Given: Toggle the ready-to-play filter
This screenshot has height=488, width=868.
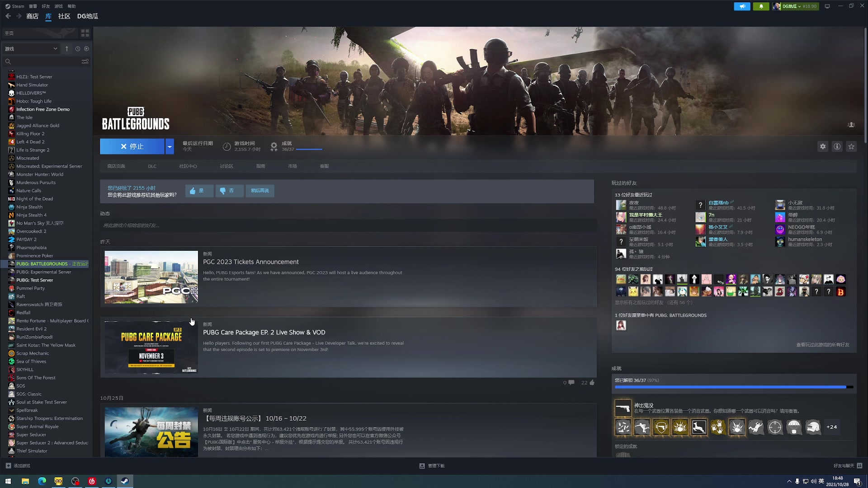Looking at the screenshot, I should tap(86, 49).
